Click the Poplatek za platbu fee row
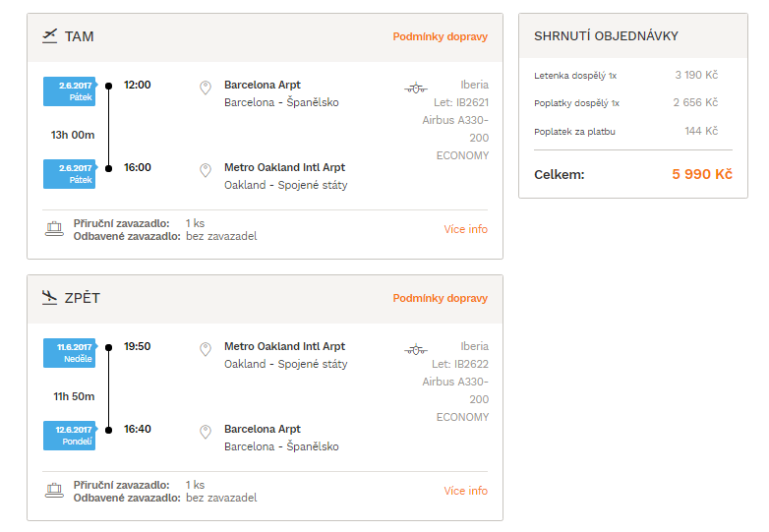The height and width of the screenshot is (532, 769). [625, 131]
